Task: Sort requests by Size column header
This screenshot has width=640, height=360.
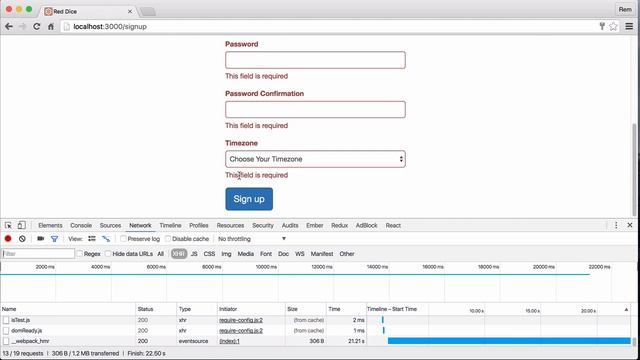Action: pyautogui.click(x=305, y=309)
